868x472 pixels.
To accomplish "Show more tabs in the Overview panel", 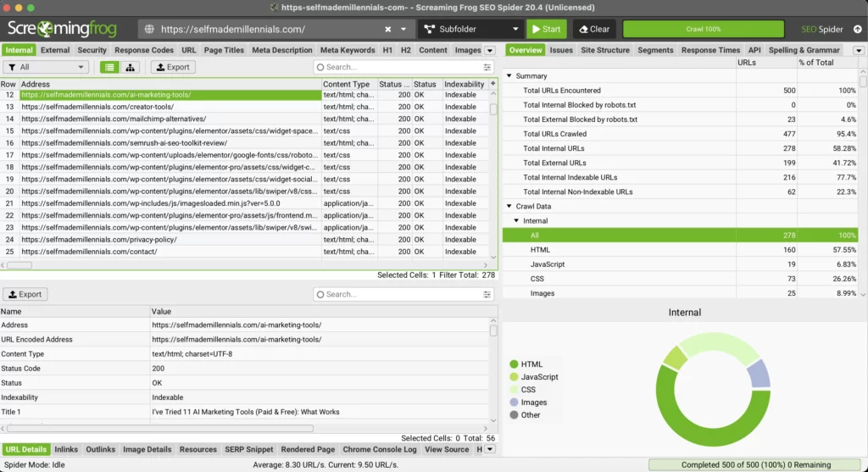I will click(858, 50).
